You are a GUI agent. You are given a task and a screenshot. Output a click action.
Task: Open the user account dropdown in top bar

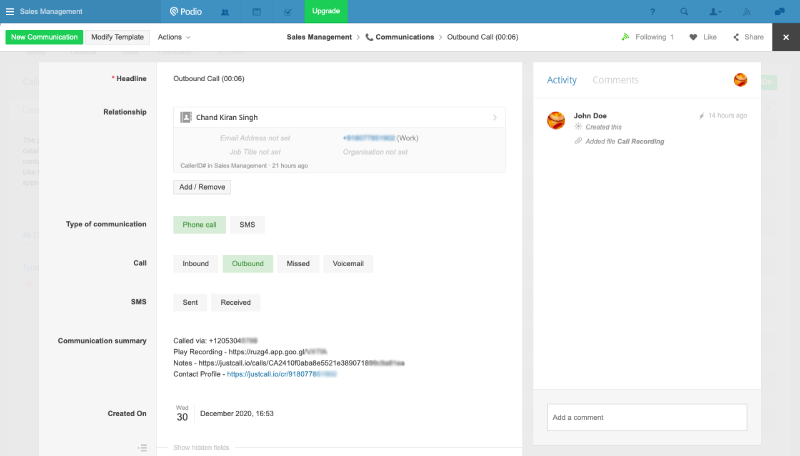tap(716, 11)
